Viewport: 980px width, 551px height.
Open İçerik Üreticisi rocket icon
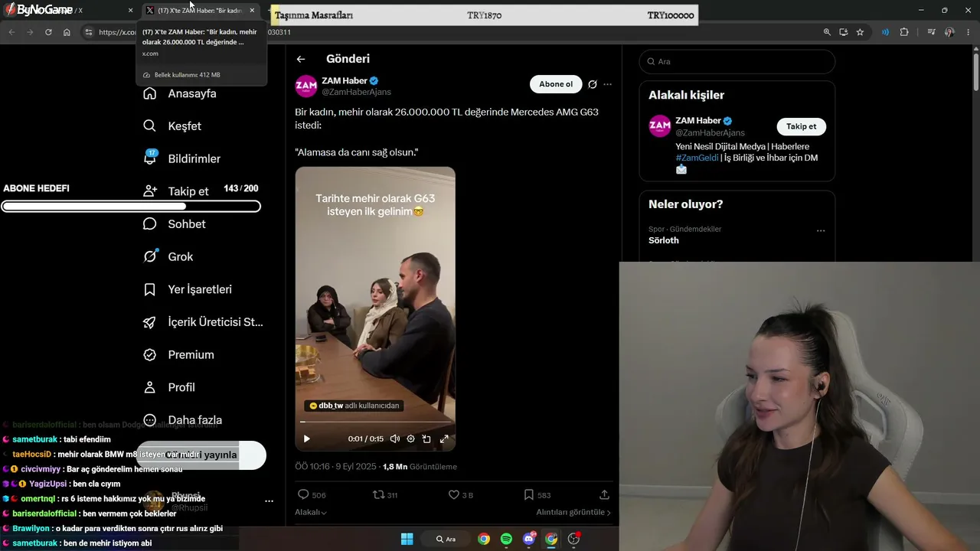point(150,322)
